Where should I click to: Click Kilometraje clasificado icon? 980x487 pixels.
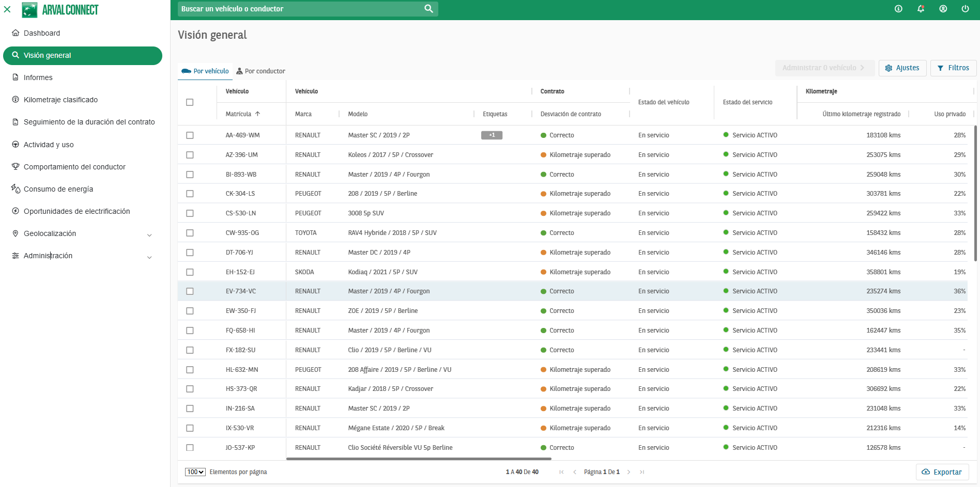click(x=16, y=99)
